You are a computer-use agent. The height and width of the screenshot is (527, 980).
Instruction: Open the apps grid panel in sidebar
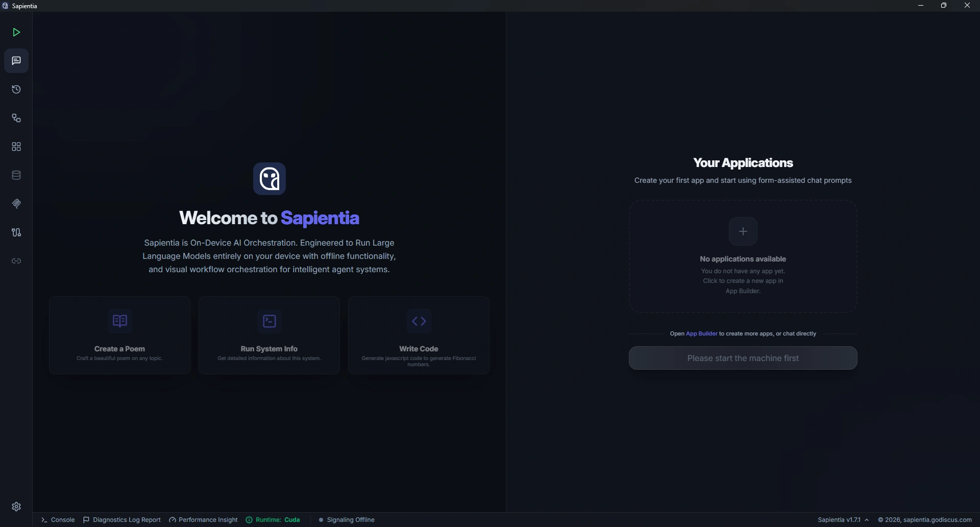click(16, 147)
